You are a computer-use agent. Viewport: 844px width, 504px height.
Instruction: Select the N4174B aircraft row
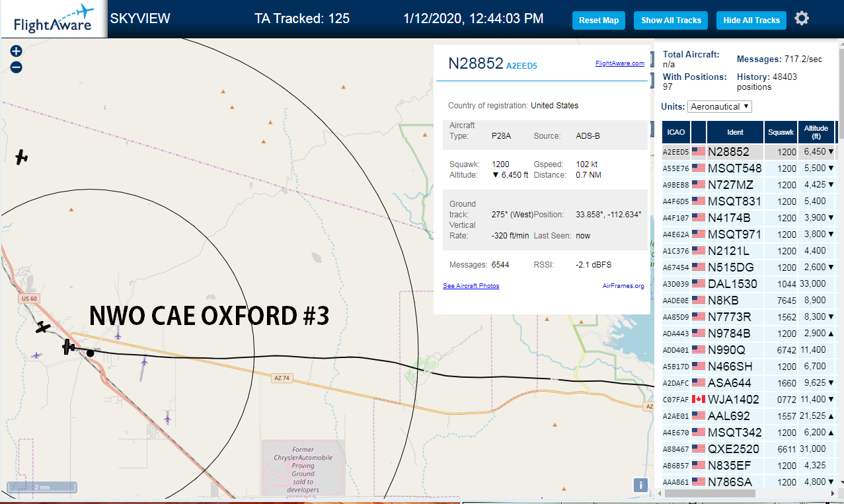749,217
